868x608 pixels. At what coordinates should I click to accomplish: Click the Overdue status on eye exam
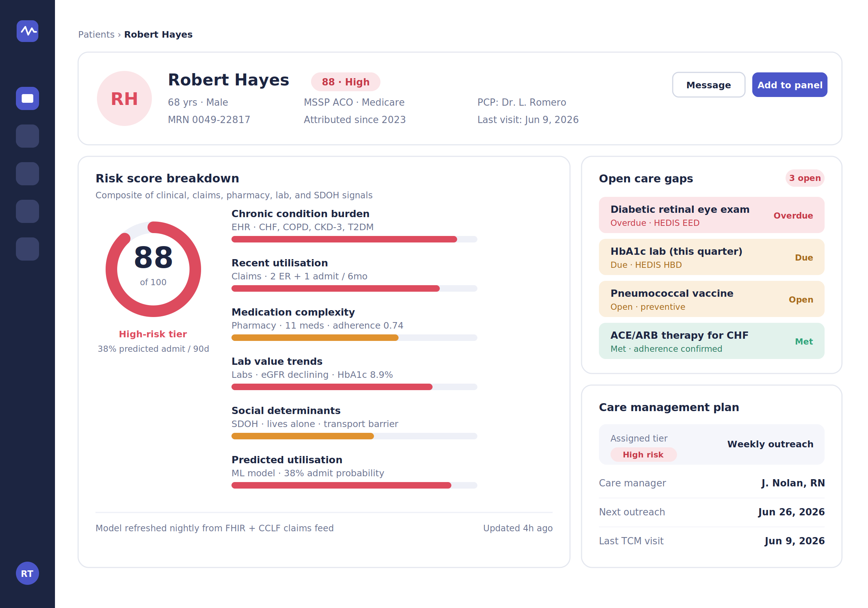793,215
